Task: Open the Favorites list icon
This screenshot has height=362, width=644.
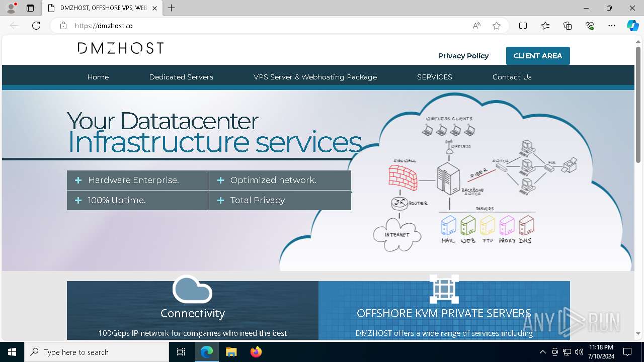Action: (x=545, y=26)
